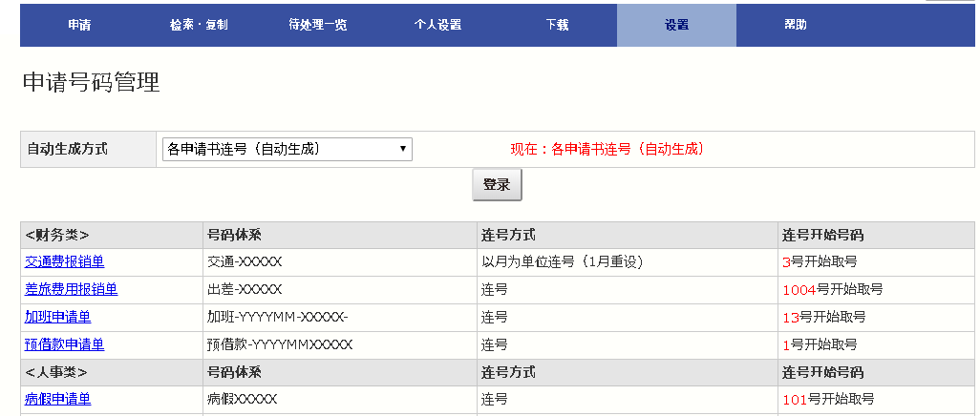Click the 1004号开始取号 cell
Screen dimensions: 980x416
(x=832, y=290)
